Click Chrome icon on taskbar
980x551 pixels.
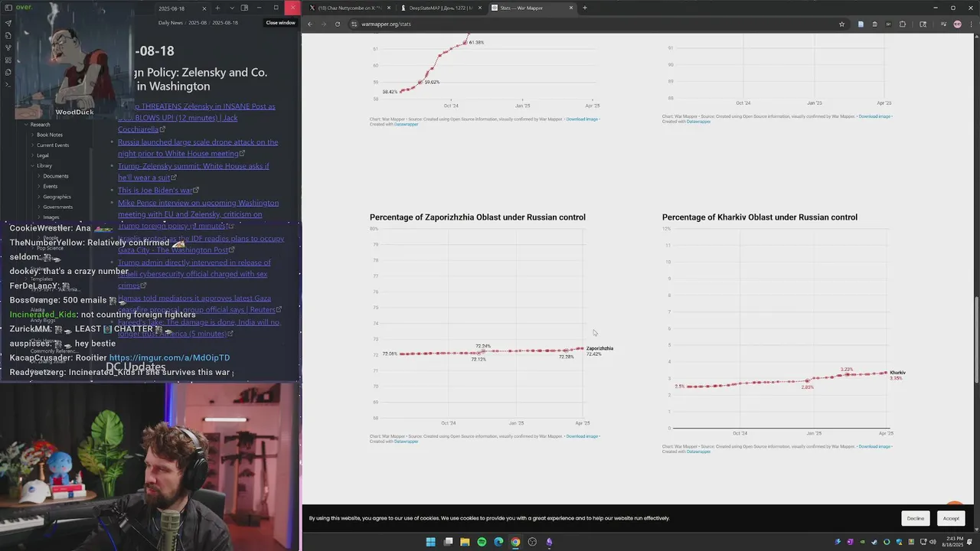tap(515, 542)
